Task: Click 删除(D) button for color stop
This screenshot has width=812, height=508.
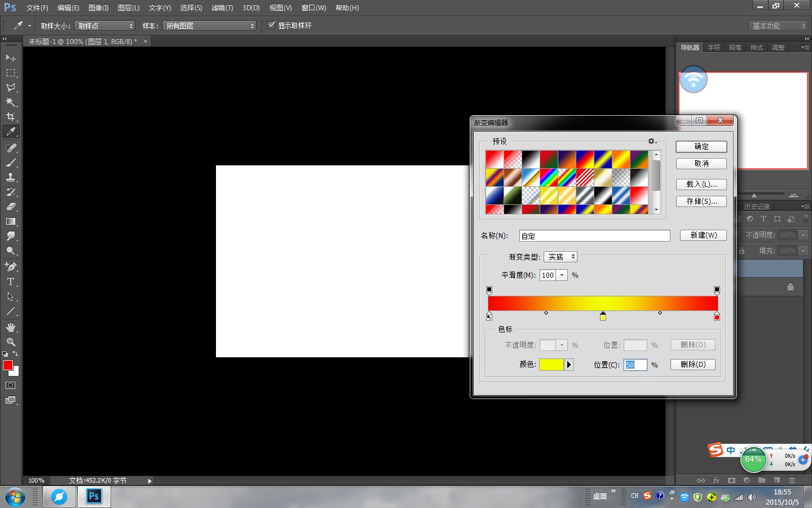Action: pos(693,365)
